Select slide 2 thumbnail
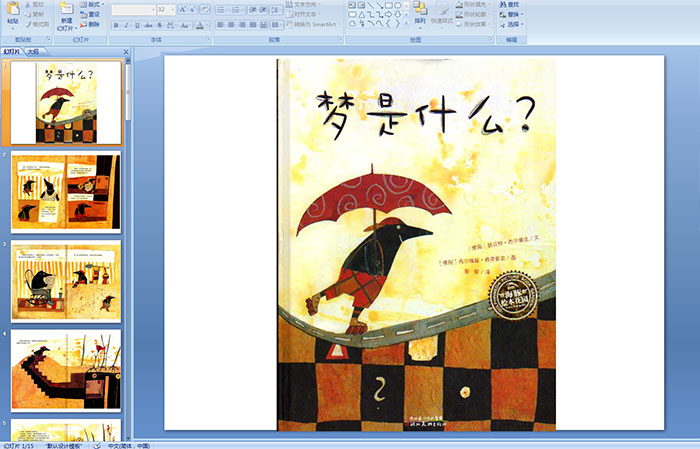Image resolution: width=700 pixels, height=449 pixels. click(x=66, y=192)
